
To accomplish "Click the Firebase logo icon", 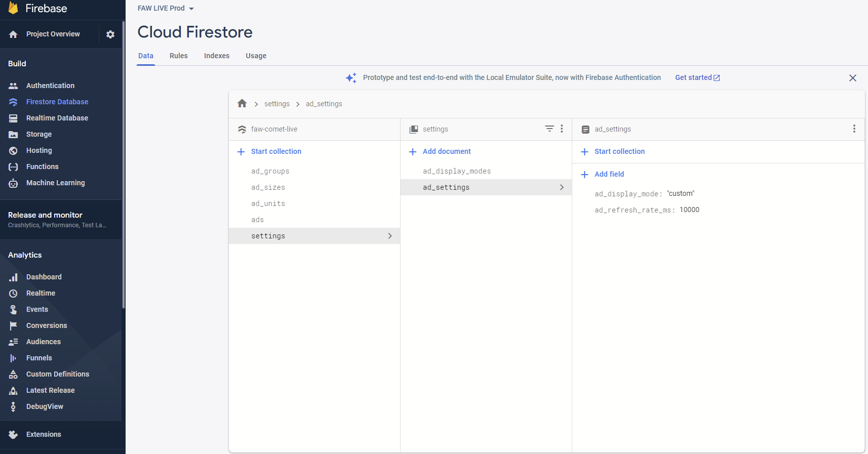I will [13, 8].
